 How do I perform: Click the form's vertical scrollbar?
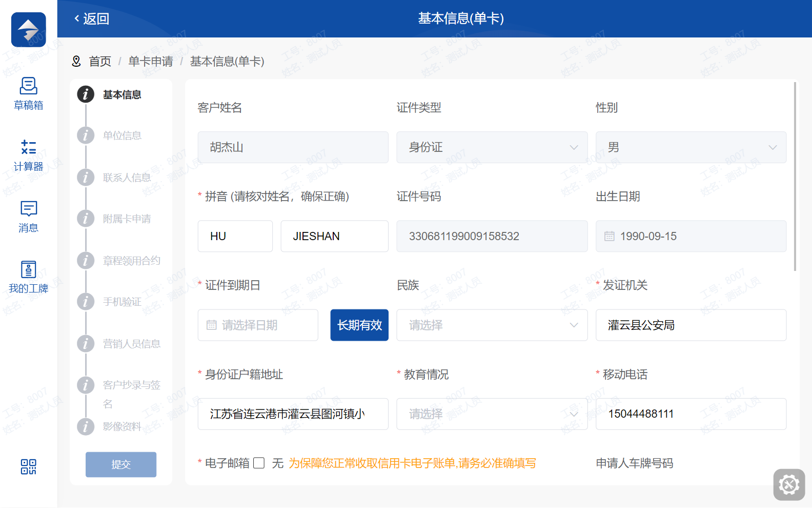[x=795, y=176]
